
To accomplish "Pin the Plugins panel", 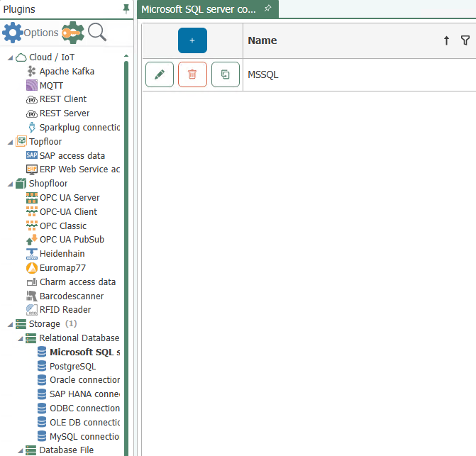I will 126,9.
